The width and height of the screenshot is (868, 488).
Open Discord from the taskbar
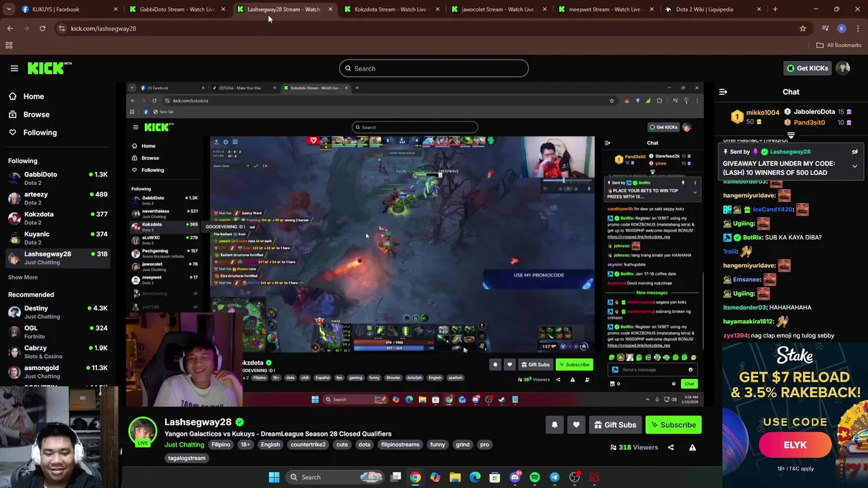point(515,477)
